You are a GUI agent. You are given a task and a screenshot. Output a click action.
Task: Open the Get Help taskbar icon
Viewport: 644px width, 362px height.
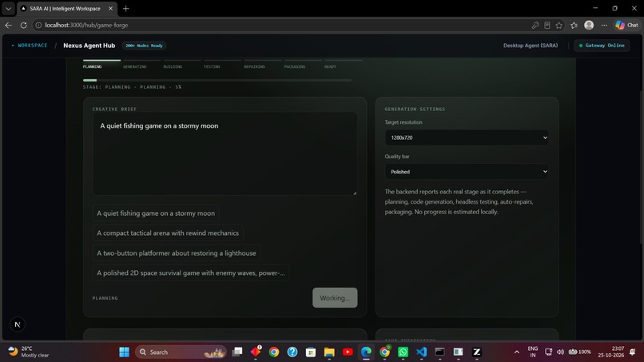click(292, 352)
